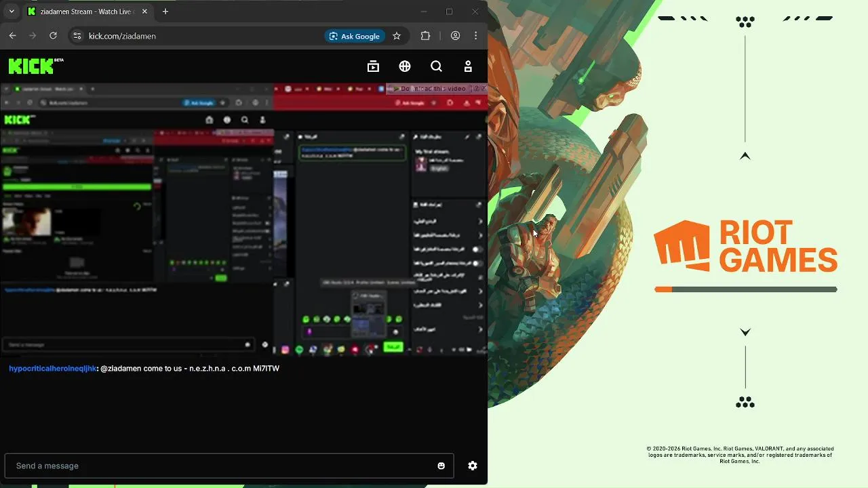
Task: Bookmark this page with the star
Action: pyautogui.click(x=397, y=36)
